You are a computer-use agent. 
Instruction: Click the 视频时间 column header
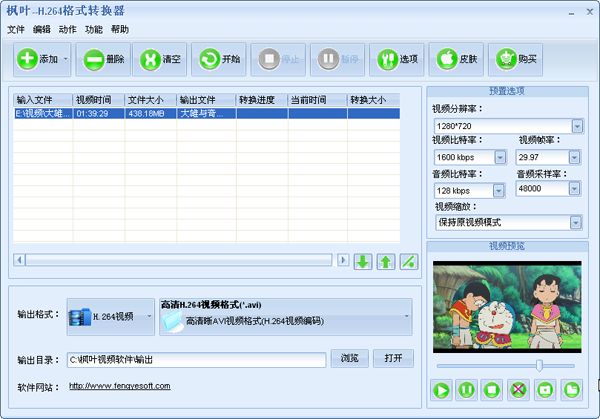99,100
